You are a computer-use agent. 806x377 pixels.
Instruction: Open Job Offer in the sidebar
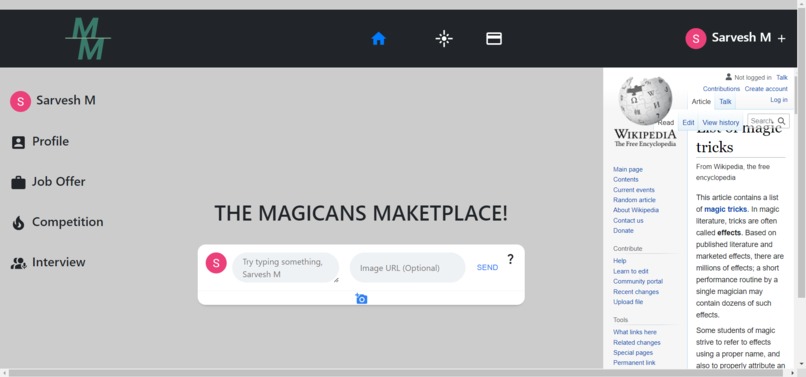59,182
